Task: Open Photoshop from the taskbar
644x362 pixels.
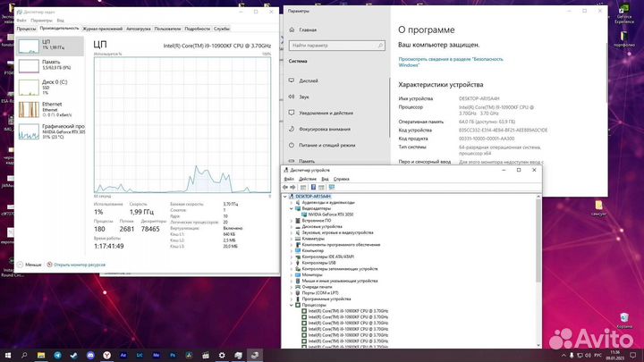Action: (x=173, y=355)
